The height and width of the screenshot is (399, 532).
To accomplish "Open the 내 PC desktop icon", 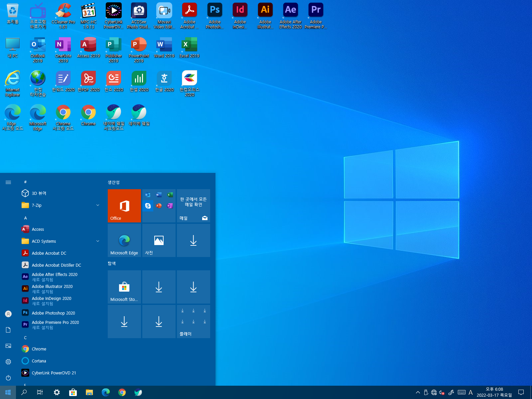I will click(x=13, y=48).
